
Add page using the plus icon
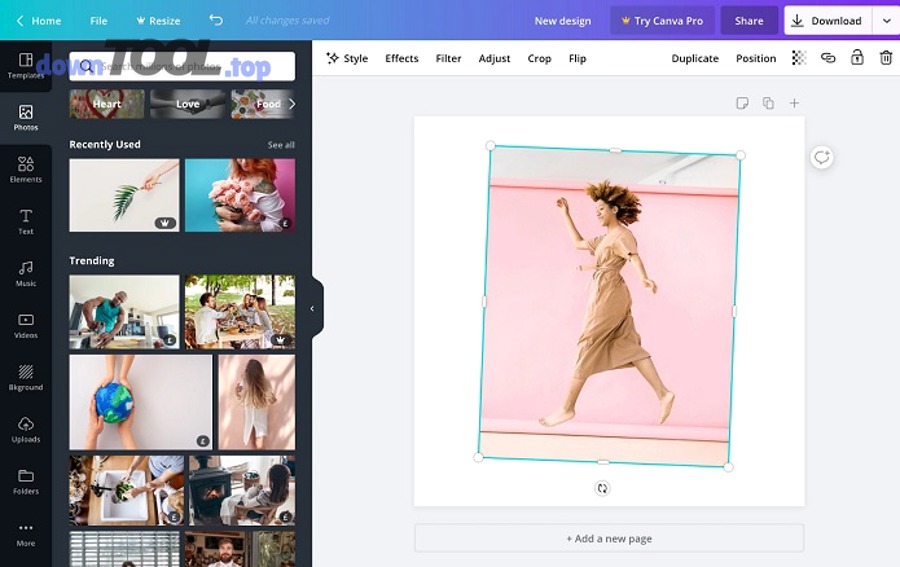pyautogui.click(x=794, y=103)
